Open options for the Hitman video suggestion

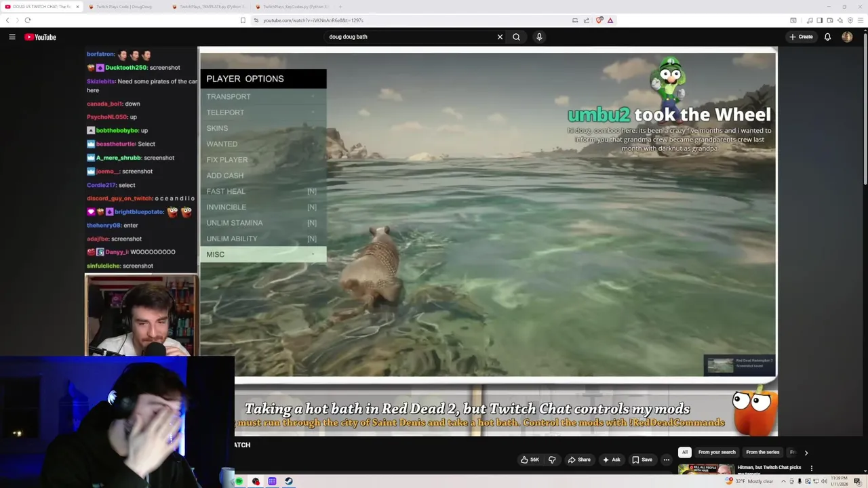tap(811, 468)
